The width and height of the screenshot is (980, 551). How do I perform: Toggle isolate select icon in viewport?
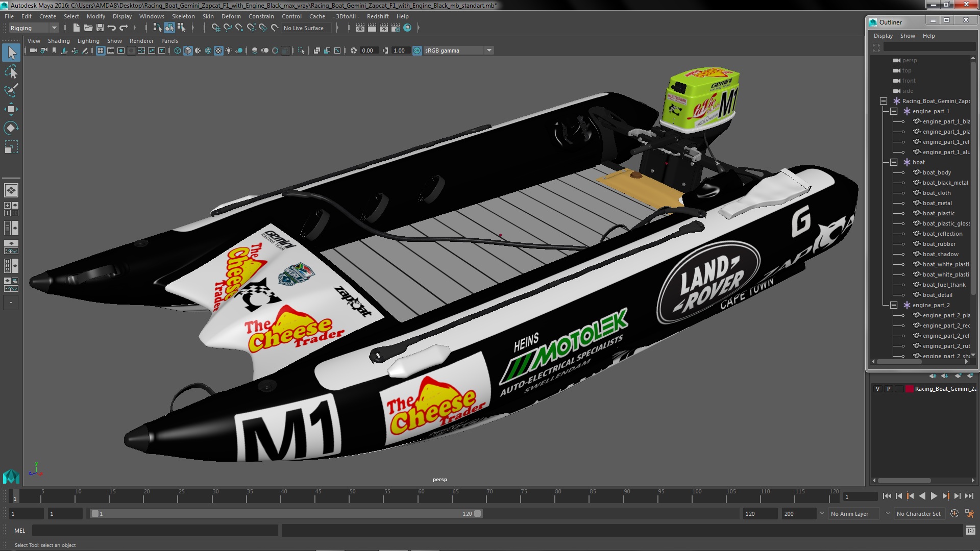(x=301, y=51)
